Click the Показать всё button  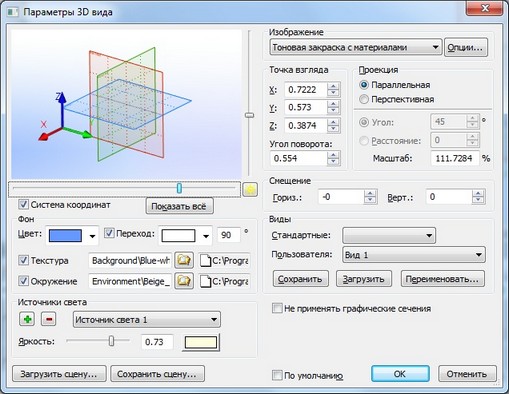(179, 206)
